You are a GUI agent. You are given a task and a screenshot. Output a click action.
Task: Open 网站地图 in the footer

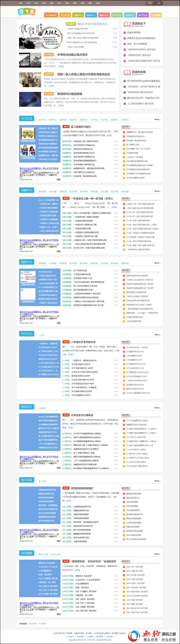(80, 637)
